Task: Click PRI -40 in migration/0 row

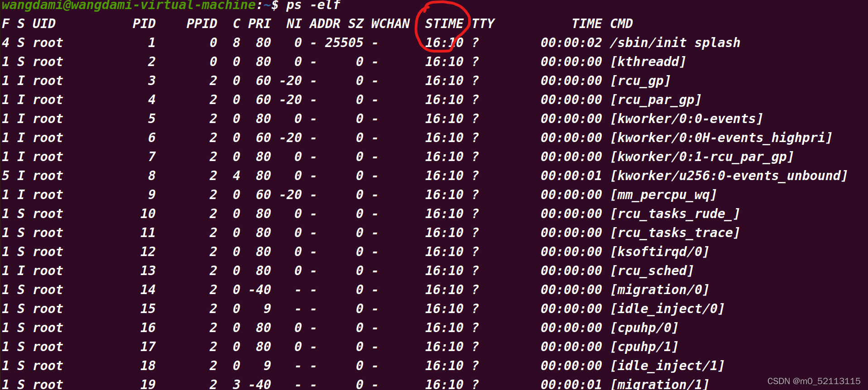Action: pos(260,290)
